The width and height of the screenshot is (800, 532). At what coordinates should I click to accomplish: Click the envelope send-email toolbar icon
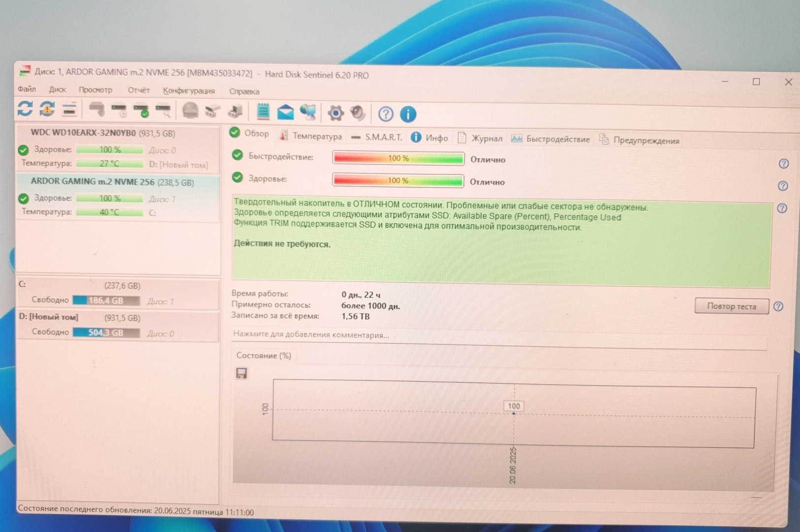285,113
